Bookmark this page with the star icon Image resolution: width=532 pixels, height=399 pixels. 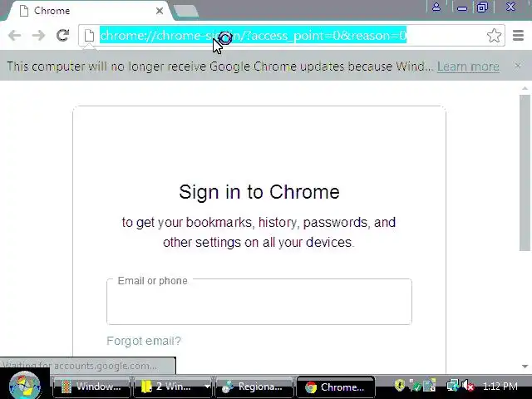(494, 35)
